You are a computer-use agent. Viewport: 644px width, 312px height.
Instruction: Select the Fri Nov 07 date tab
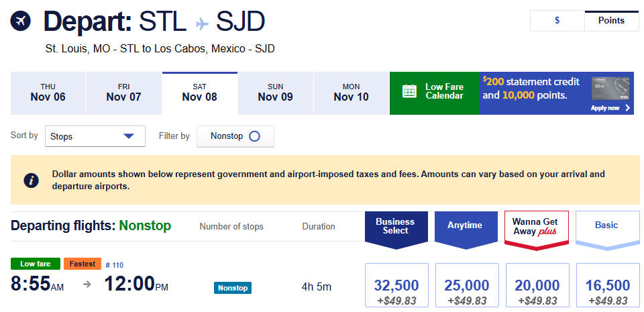[x=123, y=93]
